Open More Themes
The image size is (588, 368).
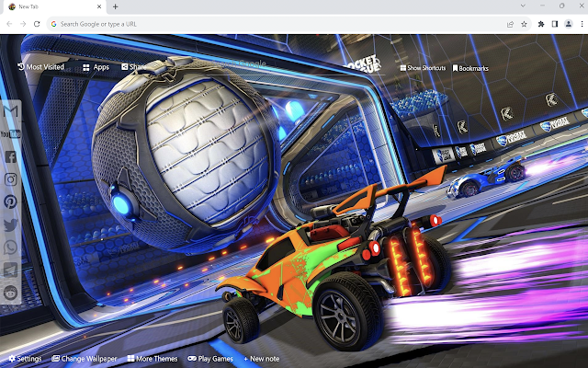[x=153, y=359]
